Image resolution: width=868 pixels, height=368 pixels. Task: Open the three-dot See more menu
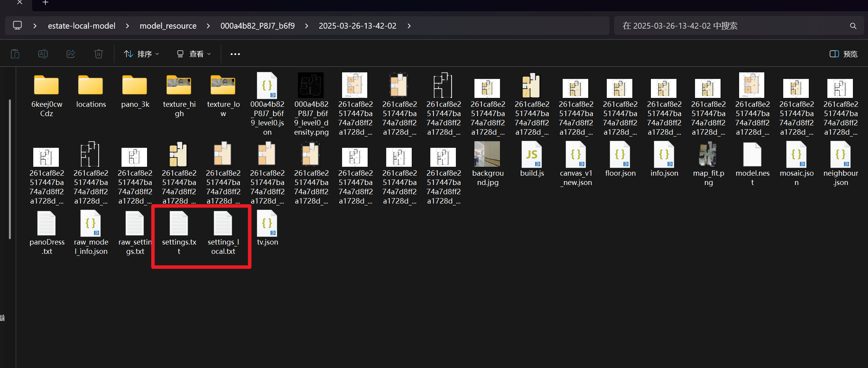coord(235,54)
